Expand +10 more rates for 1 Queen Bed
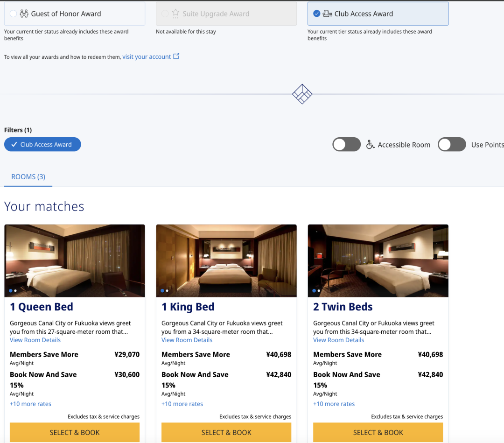 click(x=30, y=404)
